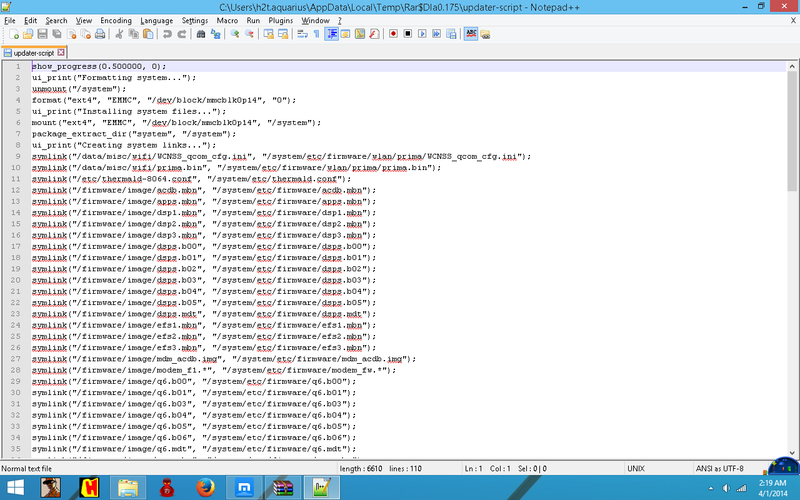Screen dimensions: 800x500
Task: Open the Macro menu
Action: point(227,20)
